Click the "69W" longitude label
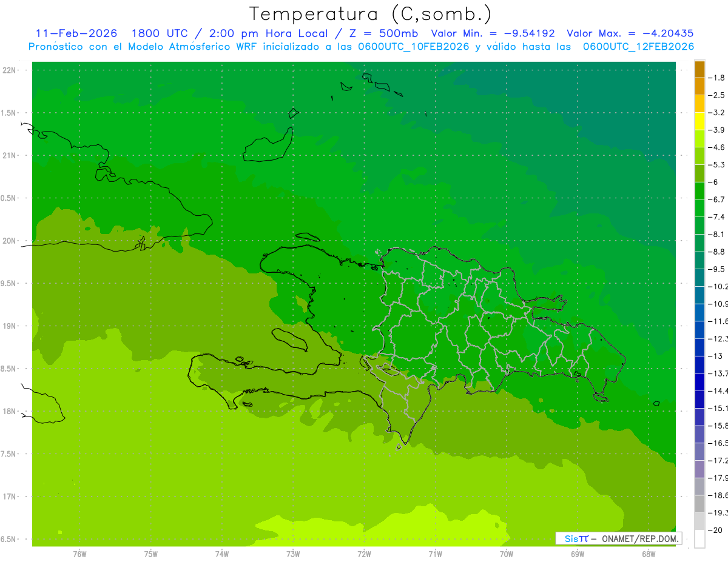 point(578,554)
